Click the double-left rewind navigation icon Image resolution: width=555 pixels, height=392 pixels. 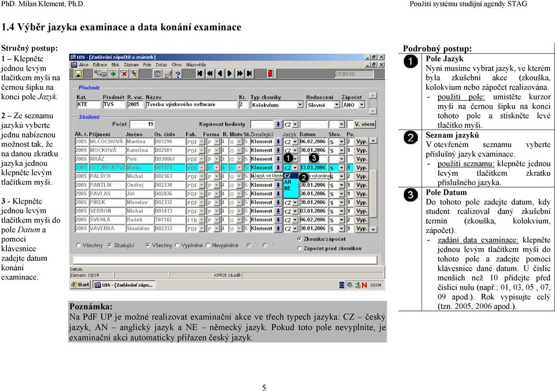point(210,73)
